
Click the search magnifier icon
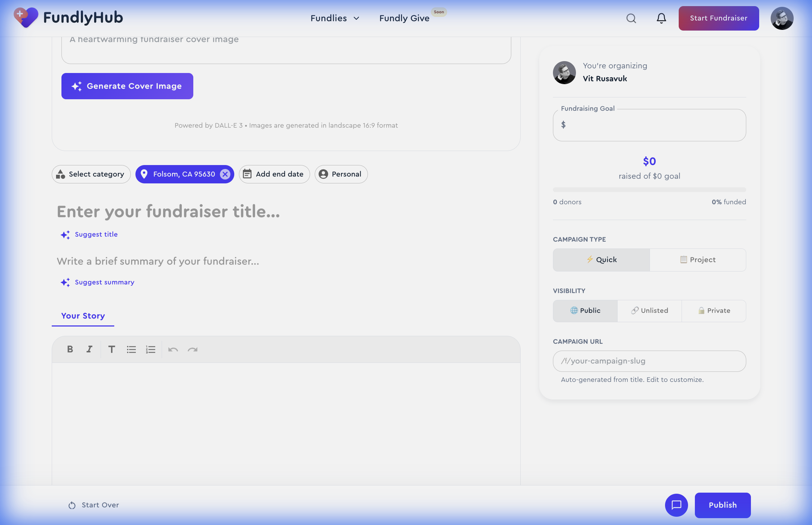[631, 18]
